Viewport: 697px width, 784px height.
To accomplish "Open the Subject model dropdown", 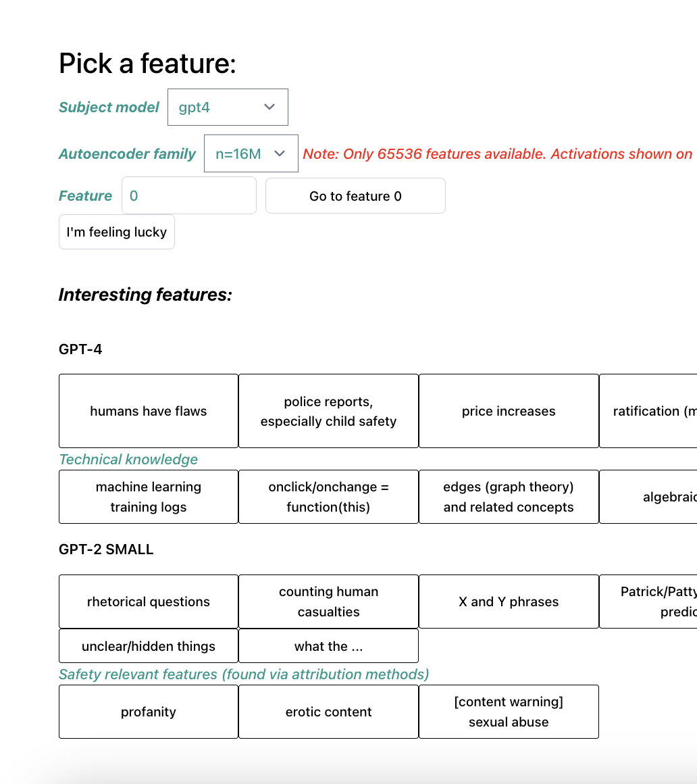I will [x=228, y=107].
